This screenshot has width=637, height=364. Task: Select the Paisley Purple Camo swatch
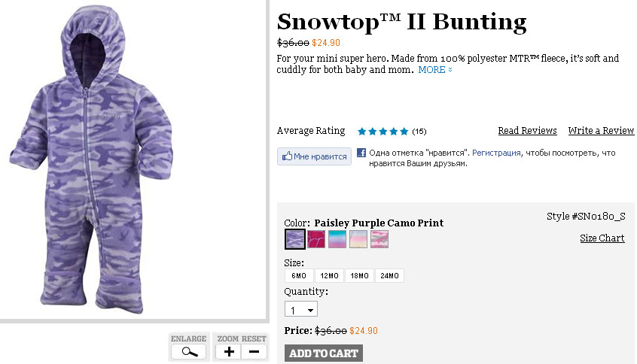[295, 239]
